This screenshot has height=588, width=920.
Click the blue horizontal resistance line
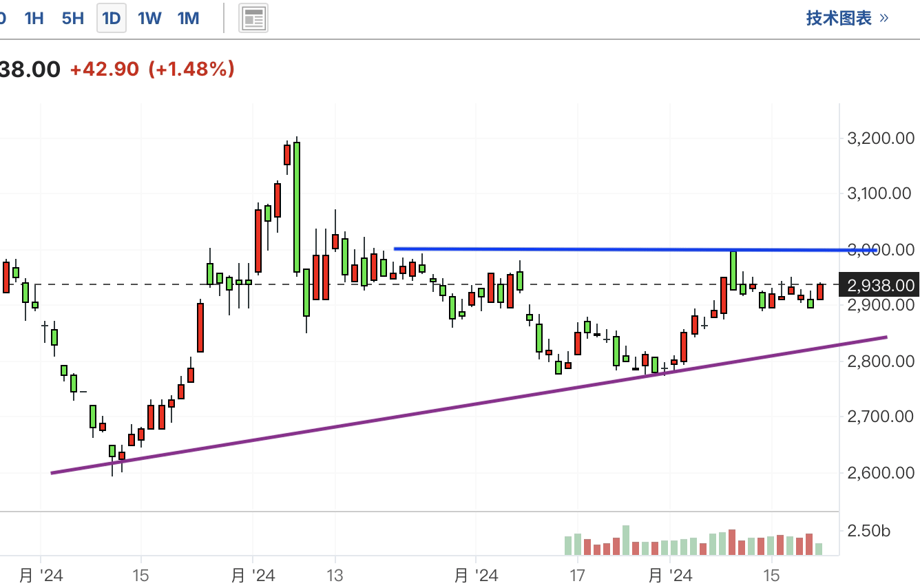point(635,249)
